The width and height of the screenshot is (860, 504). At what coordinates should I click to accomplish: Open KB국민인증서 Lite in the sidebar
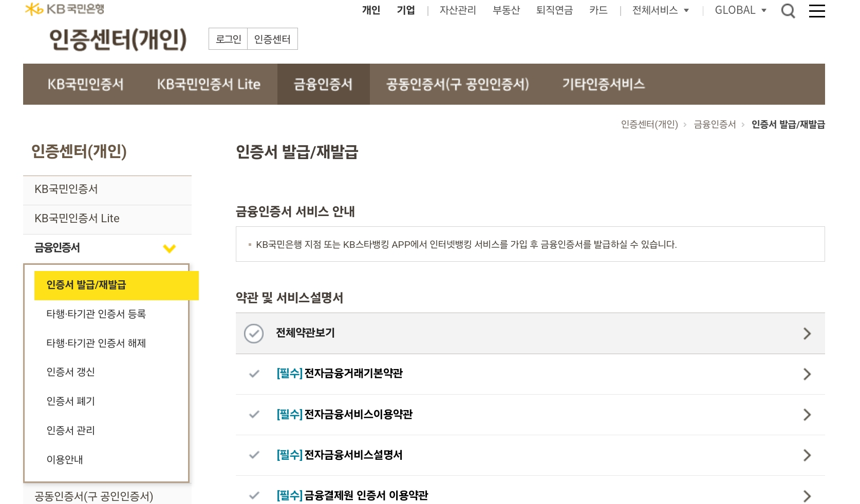coord(107,219)
